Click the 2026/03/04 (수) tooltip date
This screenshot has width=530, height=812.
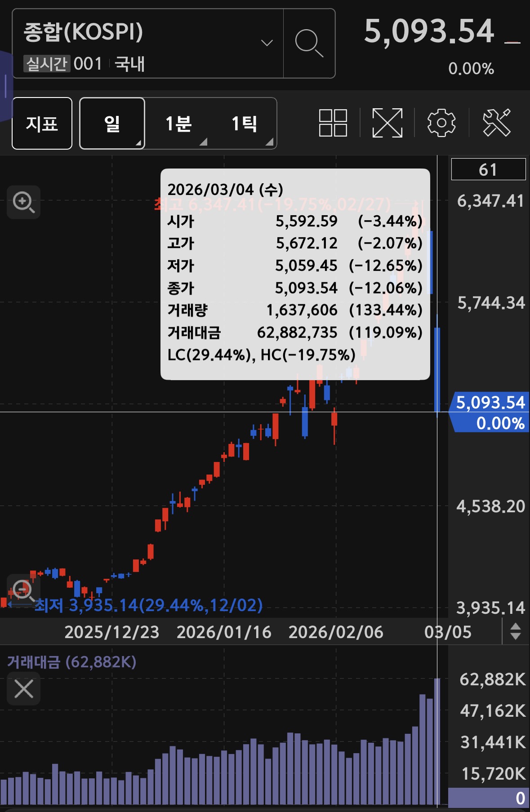[225, 189]
